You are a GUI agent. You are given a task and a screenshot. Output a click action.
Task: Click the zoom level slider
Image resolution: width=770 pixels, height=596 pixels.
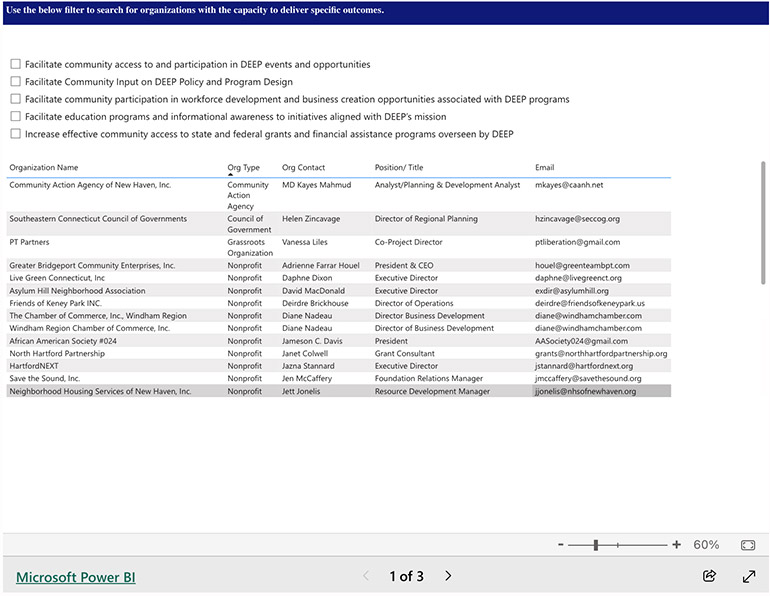point(597,545)
